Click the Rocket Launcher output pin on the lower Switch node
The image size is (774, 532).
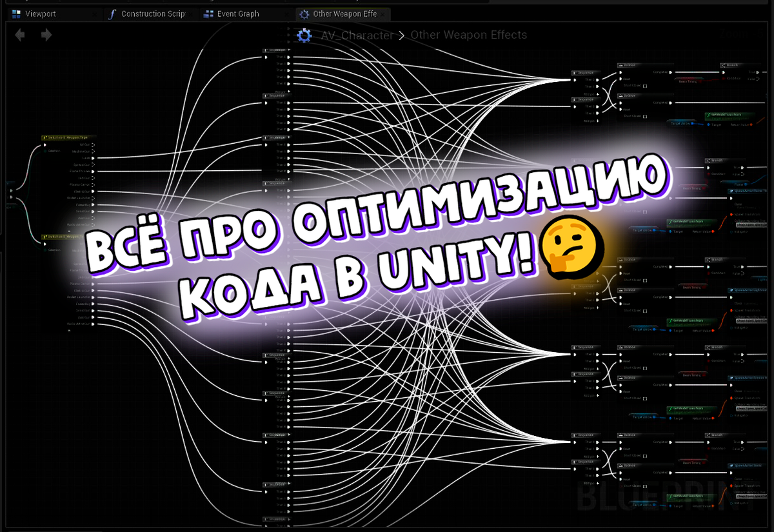click(93, 297)
